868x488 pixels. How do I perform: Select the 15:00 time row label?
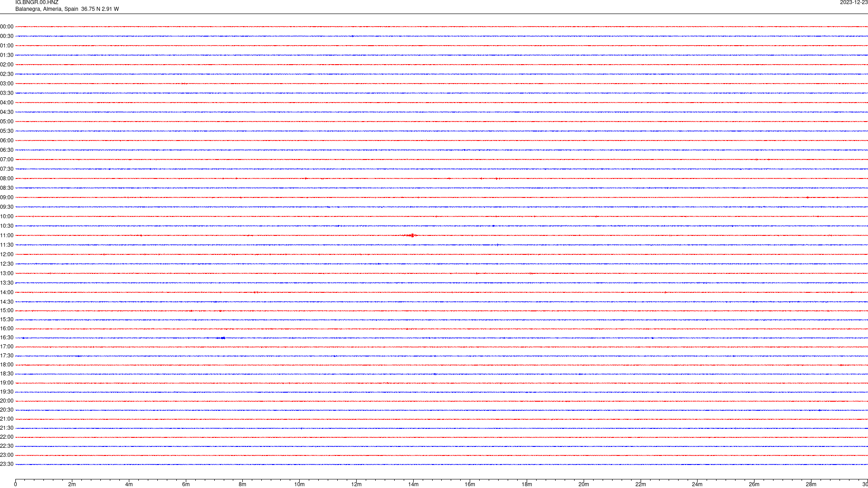click(x=7, y=310)
